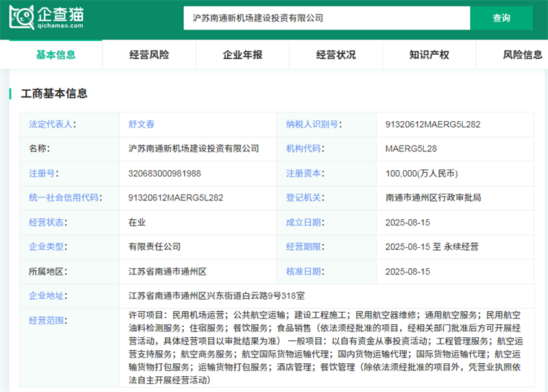Viewport: 548px width, 392px height.
Task: Click the 经营状态 label link
Action: [x=48, y=222]
